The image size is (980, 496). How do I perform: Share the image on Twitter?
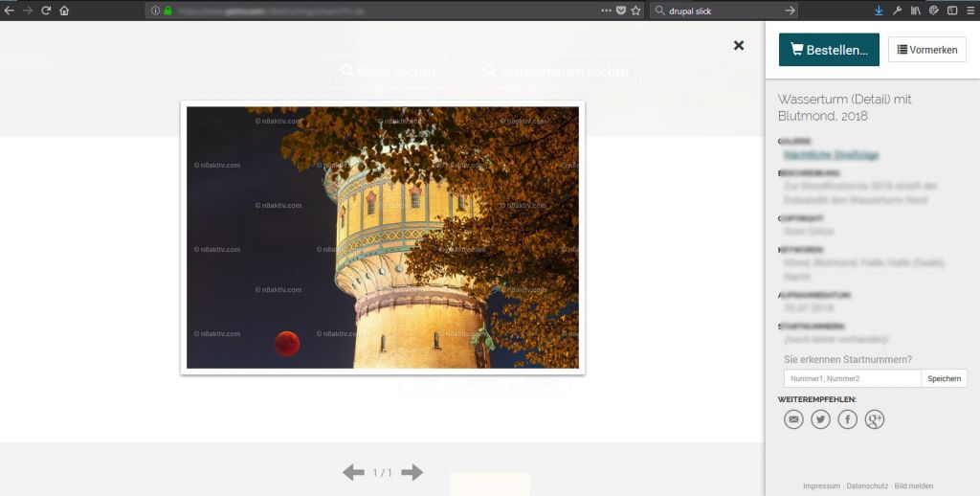820,419
